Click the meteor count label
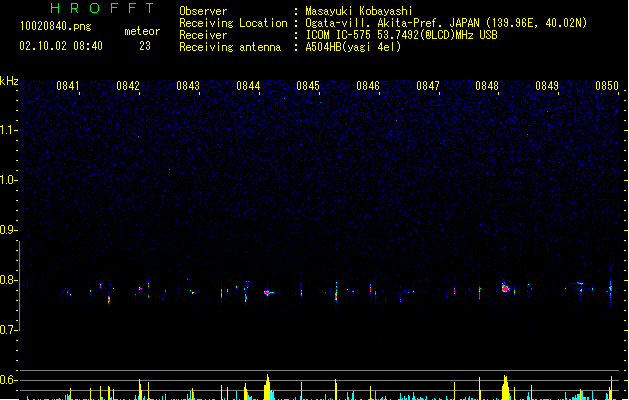This screenshot has height=400, width=629. (x=142, y=31)
